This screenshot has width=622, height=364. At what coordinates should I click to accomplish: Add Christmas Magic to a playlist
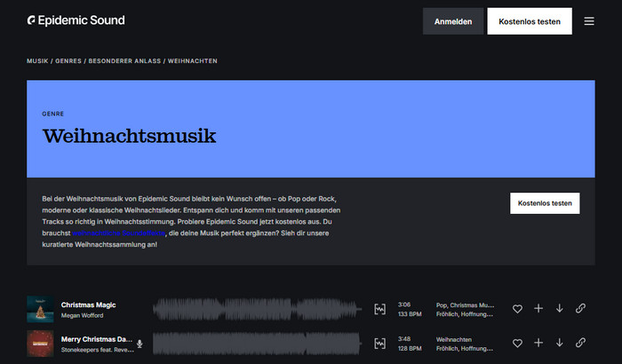coord(538,308)
